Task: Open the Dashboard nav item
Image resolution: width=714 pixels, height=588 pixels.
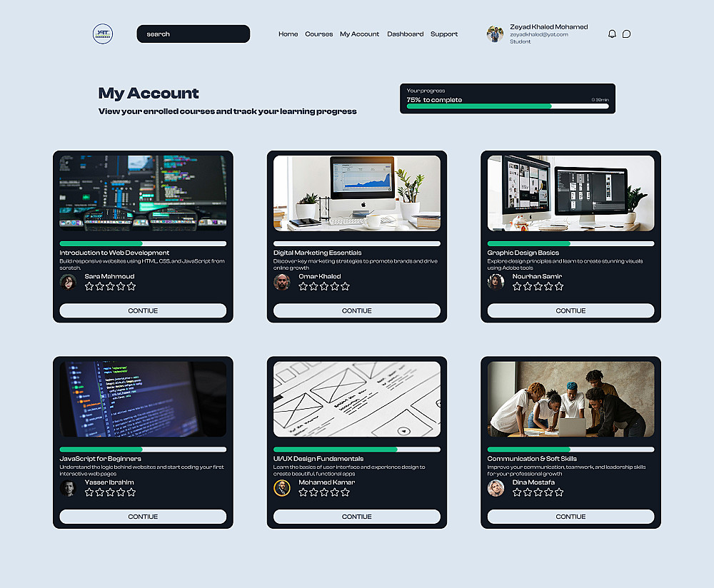Action: coord(406,34)
